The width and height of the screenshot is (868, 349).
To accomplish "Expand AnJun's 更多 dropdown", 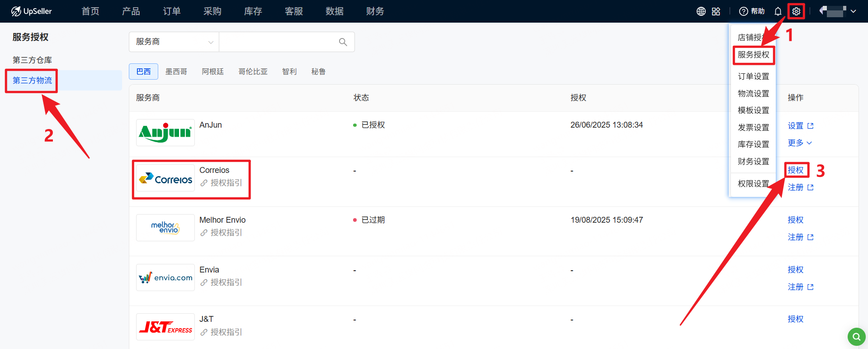I will click(799, 143).
